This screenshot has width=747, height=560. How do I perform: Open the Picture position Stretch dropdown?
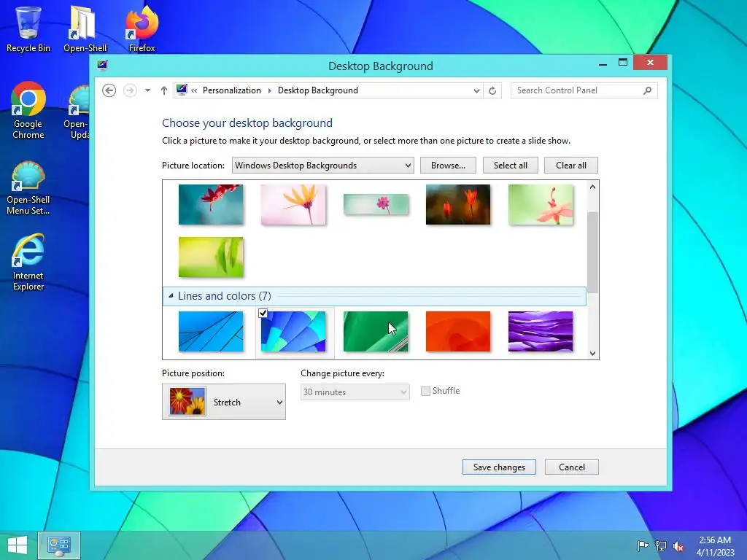224,402
